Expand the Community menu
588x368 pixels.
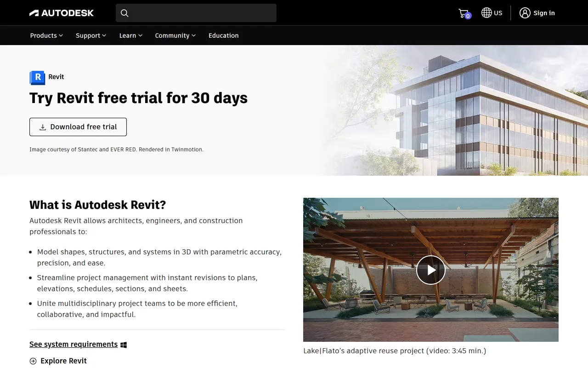tap(175, 35)
